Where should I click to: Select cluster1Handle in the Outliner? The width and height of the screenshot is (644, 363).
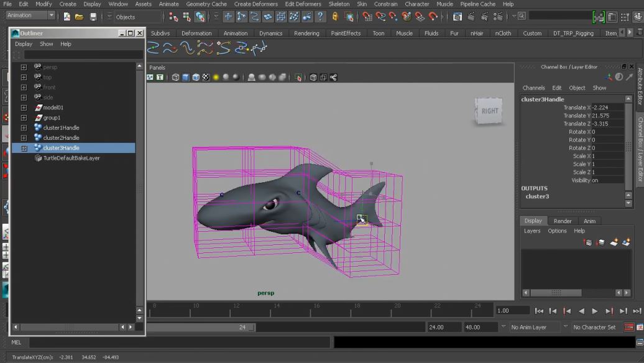tap(61, 127)
